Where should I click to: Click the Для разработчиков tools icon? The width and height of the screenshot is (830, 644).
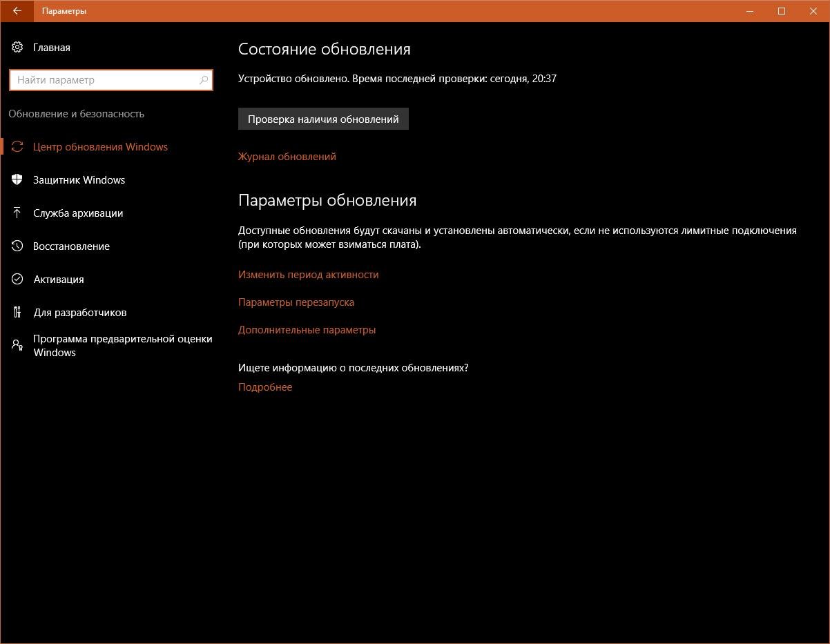[x=17, y=313]
